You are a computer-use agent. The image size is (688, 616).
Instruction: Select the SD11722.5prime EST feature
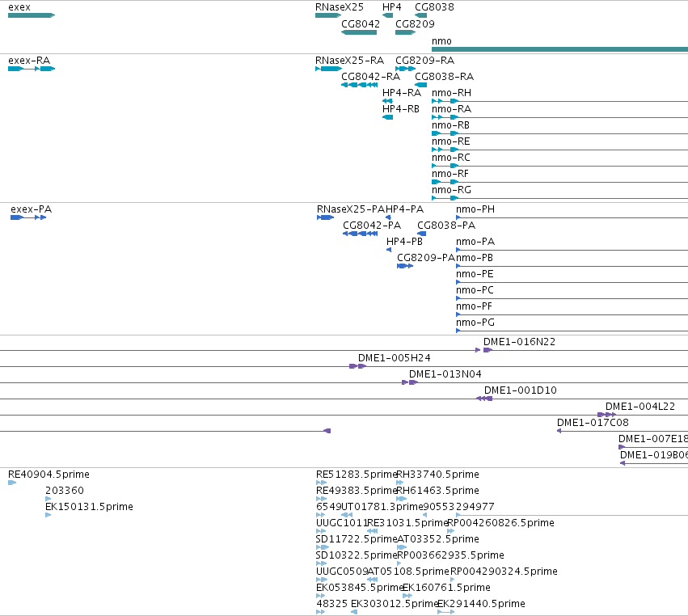[x=323, y=547]
